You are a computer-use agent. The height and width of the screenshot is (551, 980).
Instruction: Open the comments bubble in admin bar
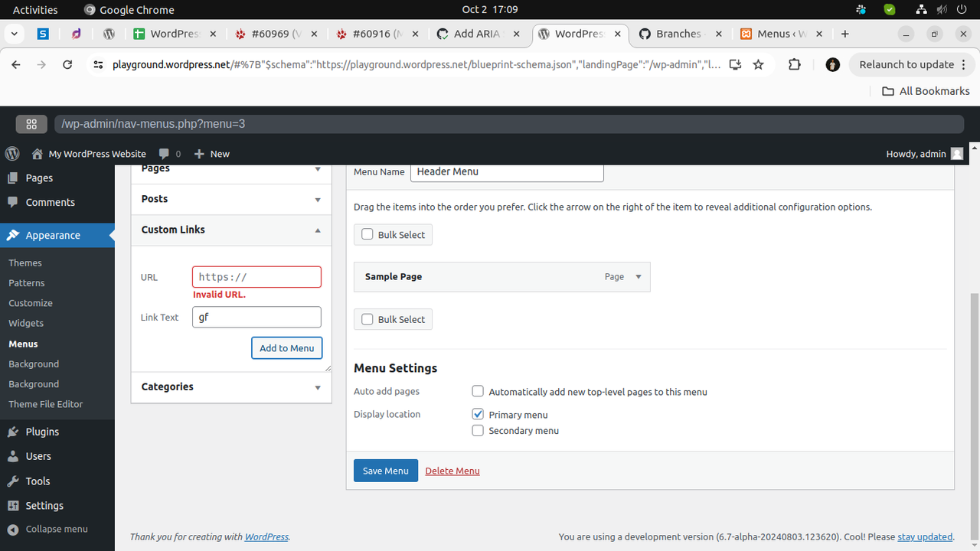point(170,154)
